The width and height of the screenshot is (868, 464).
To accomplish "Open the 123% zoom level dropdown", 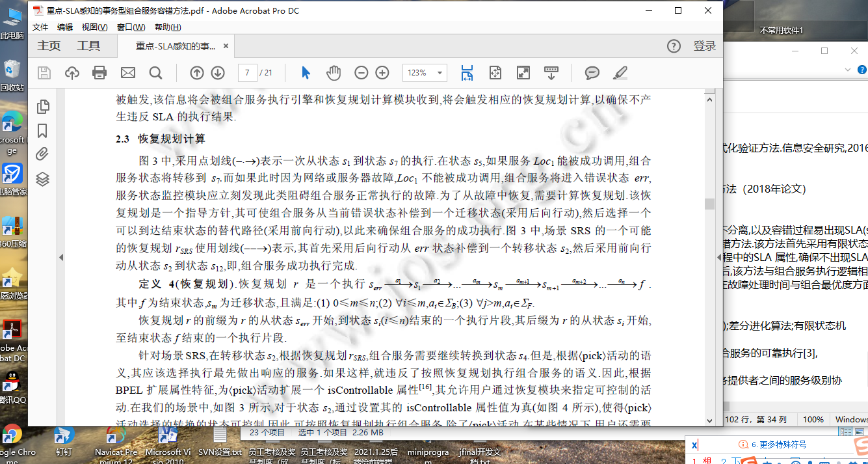I will pyautogui.click(x=425, y=73).
